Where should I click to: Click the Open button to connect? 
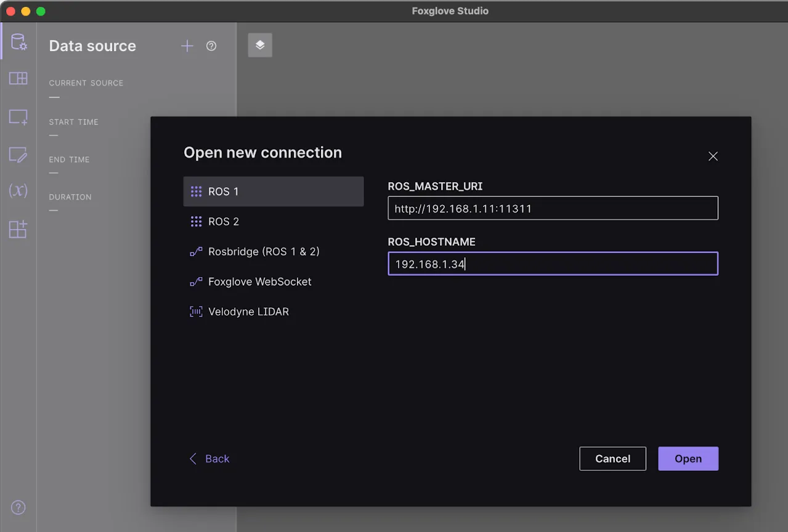pyautogui.click(x=688, y=458)
